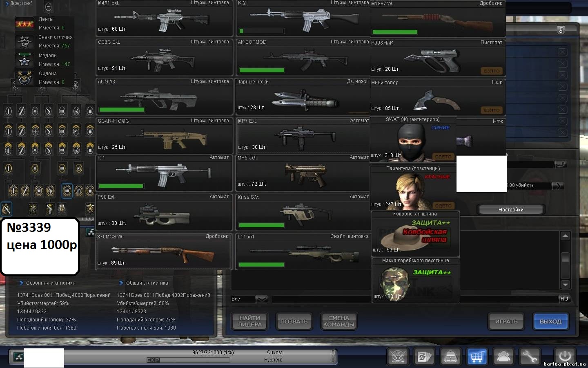Select the Знаки отличия insignia icon
The image size is (588, 368).
24,41
